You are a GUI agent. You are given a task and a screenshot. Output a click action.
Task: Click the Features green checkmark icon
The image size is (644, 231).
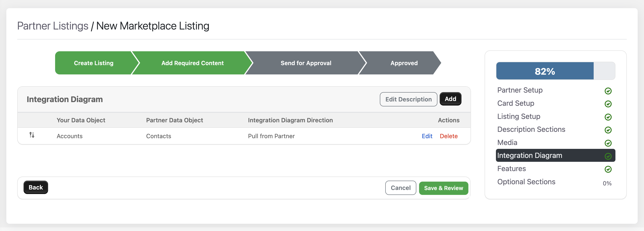pyautogui.click(x=608, y=169)
